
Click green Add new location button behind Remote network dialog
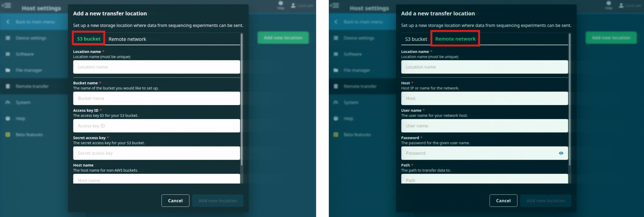tap(611, 38)
